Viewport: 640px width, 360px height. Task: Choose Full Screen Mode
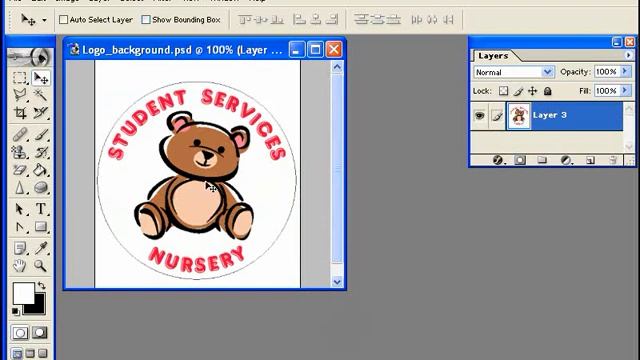(43, 353)
